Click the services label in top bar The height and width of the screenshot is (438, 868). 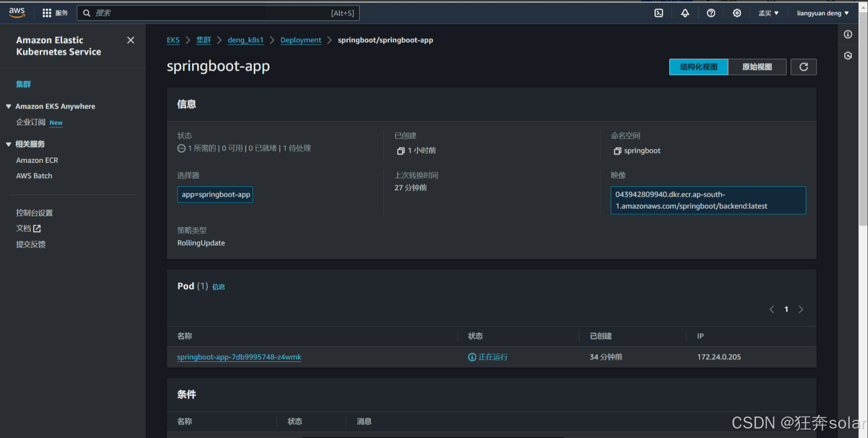[62, 13]
